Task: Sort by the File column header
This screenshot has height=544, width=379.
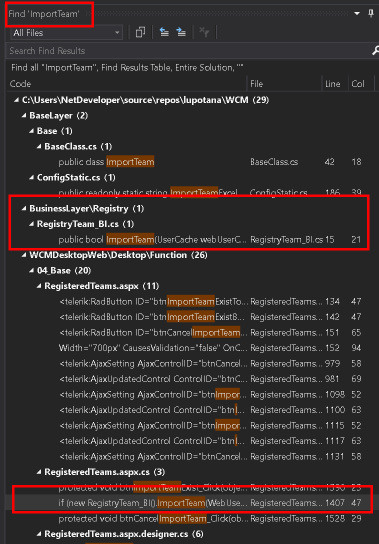Action: (x=256, y=84)
